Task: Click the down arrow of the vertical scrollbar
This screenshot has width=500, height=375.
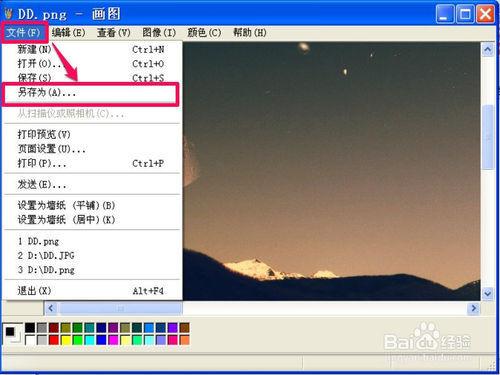Action: coord(488,293)
